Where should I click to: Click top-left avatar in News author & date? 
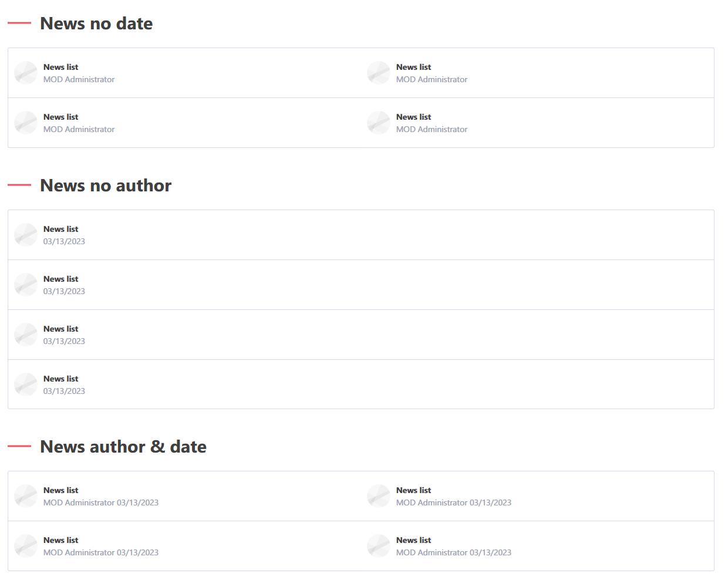point(26,496)
